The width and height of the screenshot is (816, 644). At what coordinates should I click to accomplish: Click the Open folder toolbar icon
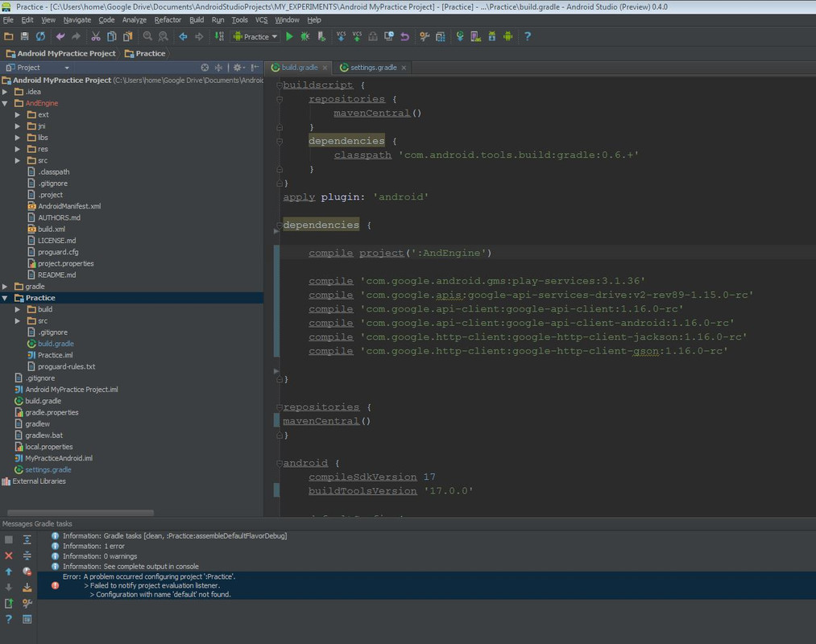(9, 36)
